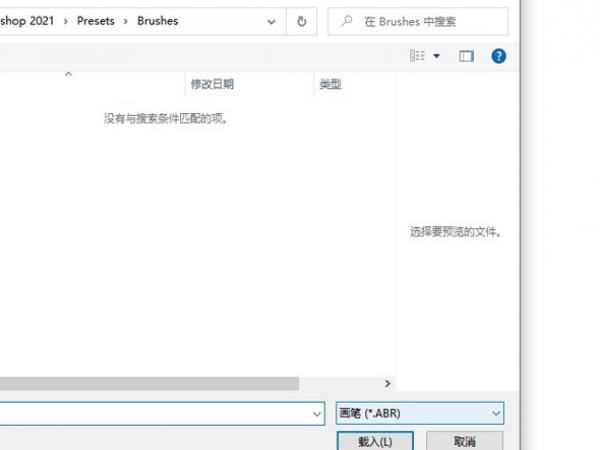The height and width of the screenshot is (450, 600).
Task: Click the horizontal scrollbar right arrow
Action: (x=388, y=383)
